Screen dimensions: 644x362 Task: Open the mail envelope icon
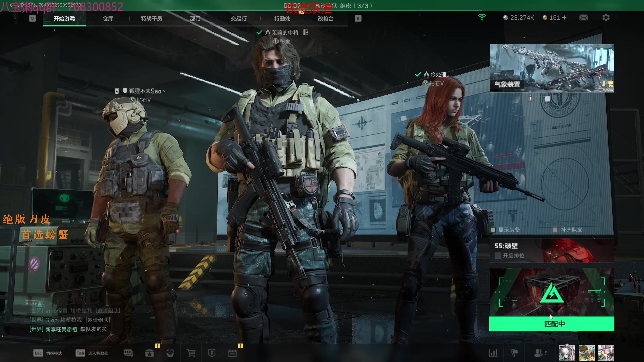[x=584, y=17]
